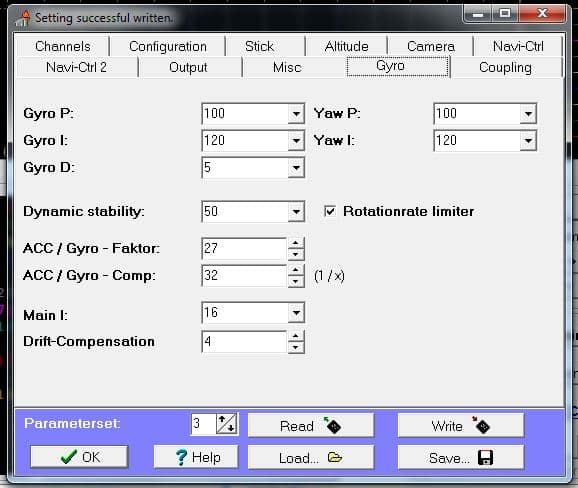The width and height of the screenshot is (578, 488).
Task: Expand the Gyro P dropdown arrow
Action: (296, 114)
